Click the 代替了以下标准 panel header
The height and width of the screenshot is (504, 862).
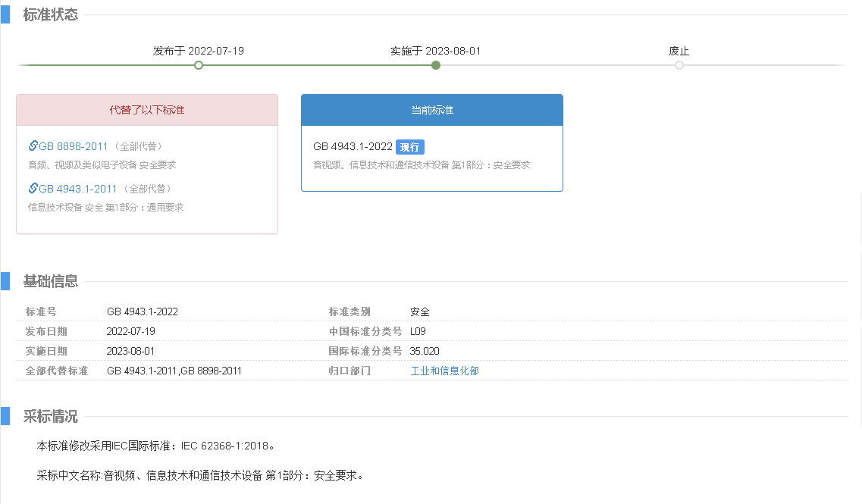click(147, 110)
